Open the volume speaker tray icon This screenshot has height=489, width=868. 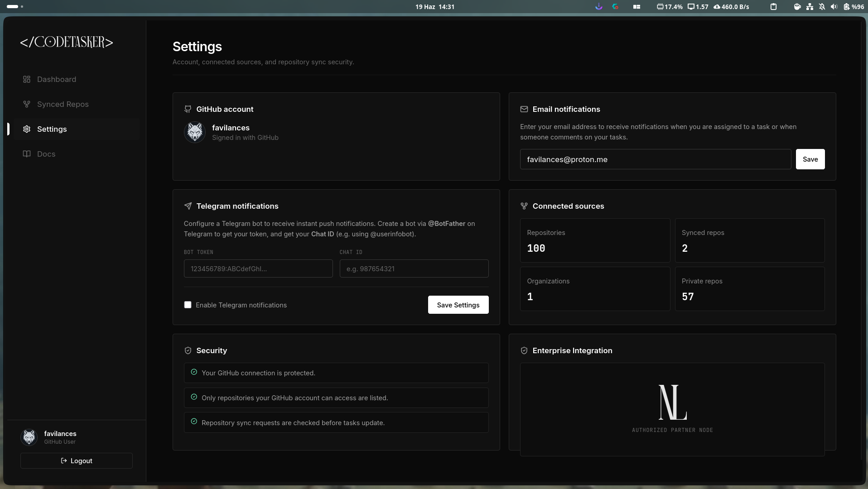point(834,7)
